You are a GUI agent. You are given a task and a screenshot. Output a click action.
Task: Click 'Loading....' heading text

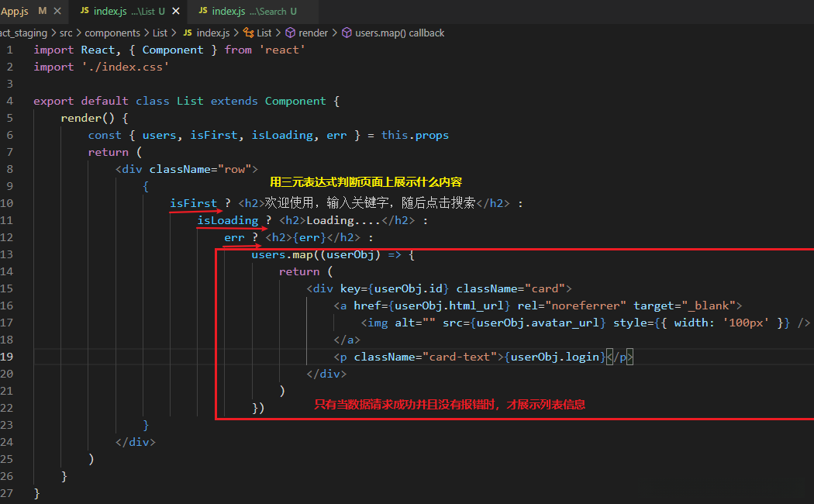[343, 220]
